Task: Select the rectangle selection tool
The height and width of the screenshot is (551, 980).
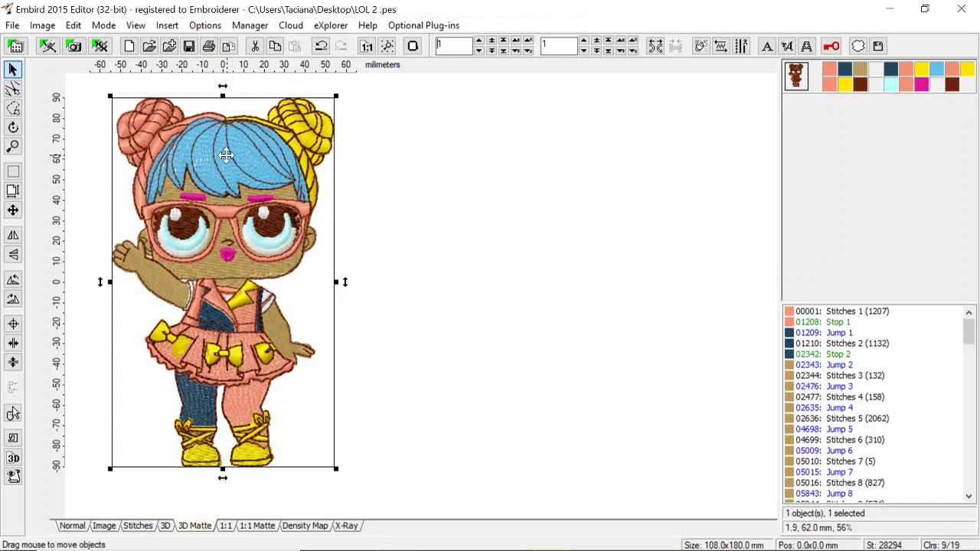Action: (13, 171)
